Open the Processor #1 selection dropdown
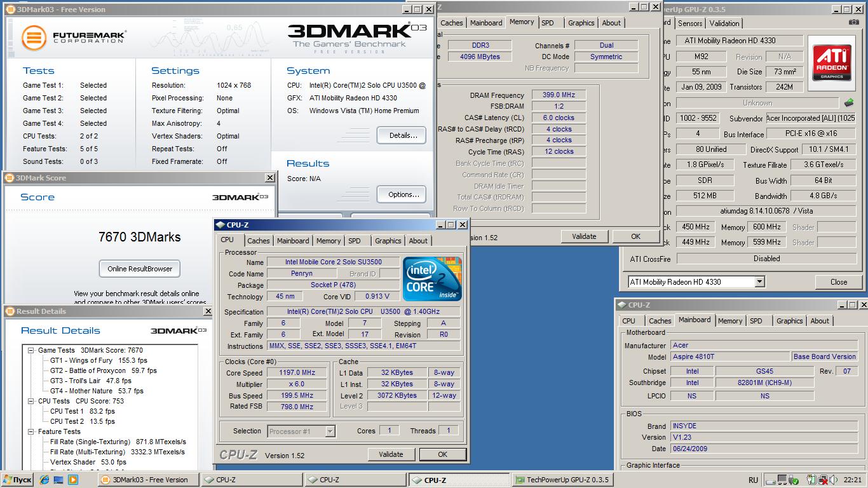 (x=330, y=431)
